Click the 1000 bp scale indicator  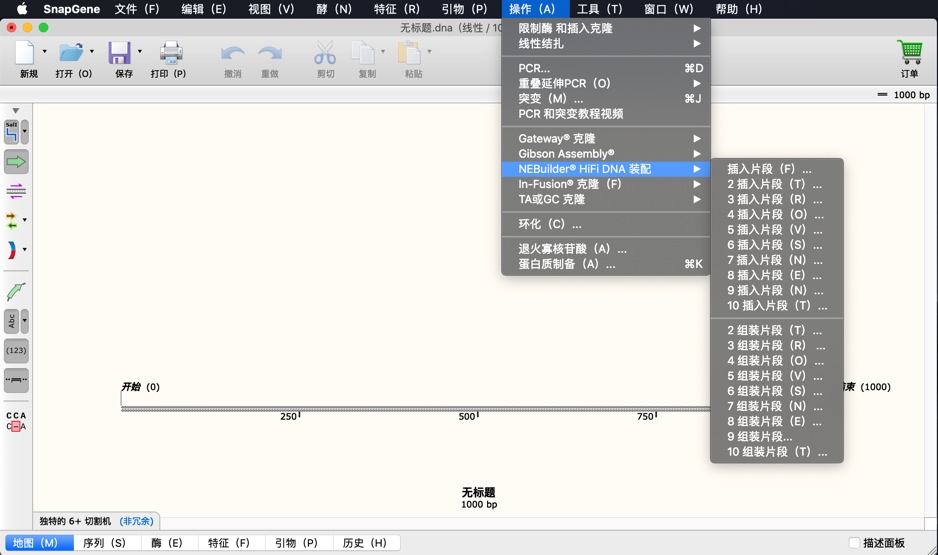(903, 95)
